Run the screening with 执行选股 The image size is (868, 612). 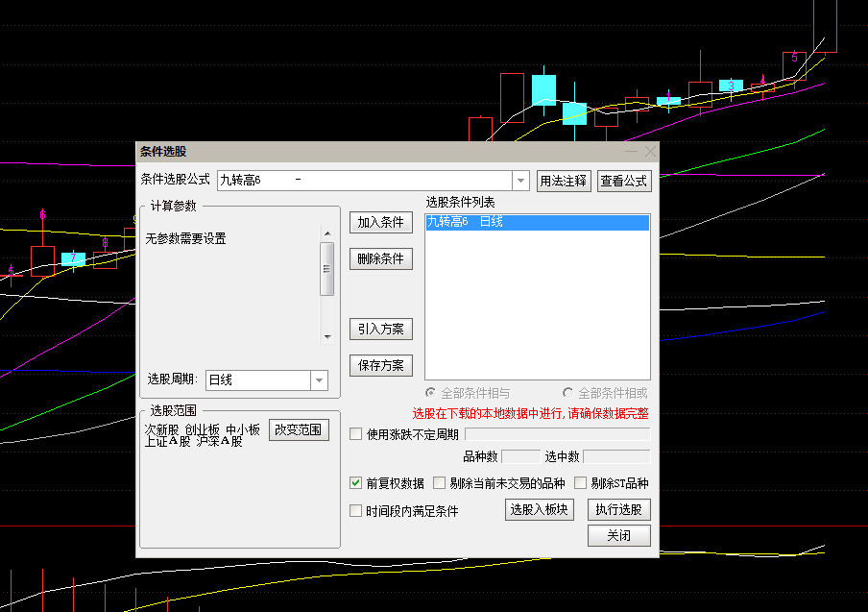click(619, 509)
